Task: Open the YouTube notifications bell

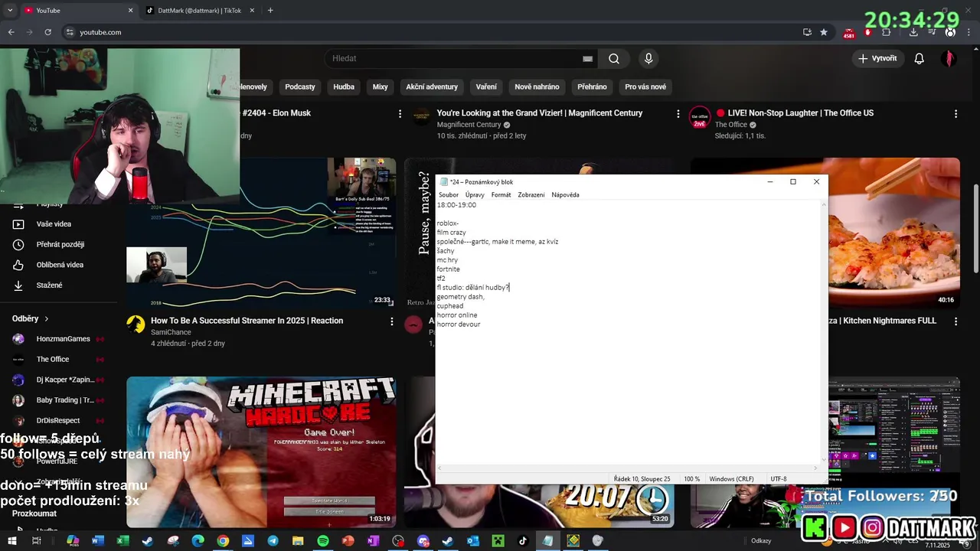Action: (x=920, y=59)
